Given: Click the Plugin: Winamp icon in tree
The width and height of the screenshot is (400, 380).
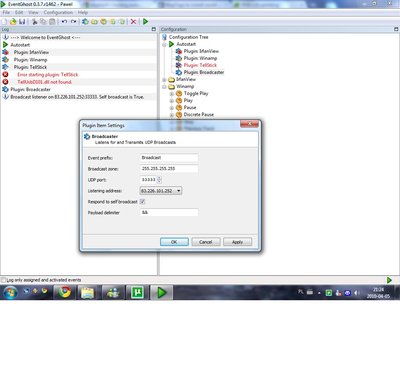Looking at the screenshot, I should [179, 58].
